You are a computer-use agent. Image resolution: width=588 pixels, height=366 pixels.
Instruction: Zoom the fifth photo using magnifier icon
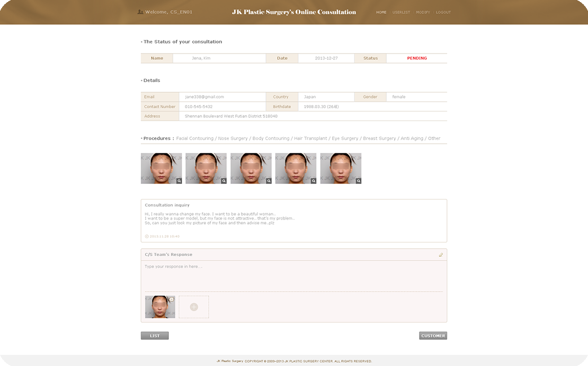pyautogui.click(x=359, y=181)
